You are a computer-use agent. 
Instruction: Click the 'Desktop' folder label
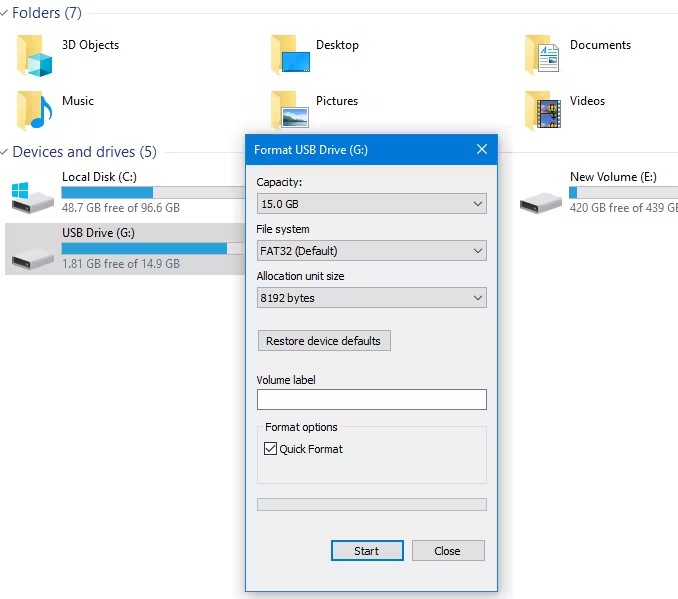[337, 45]
